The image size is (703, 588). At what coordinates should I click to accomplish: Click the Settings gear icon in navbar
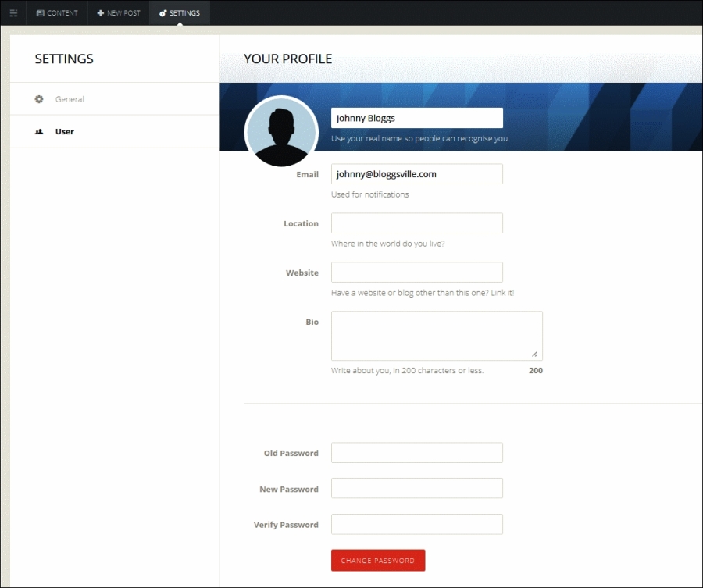(162, 13)
